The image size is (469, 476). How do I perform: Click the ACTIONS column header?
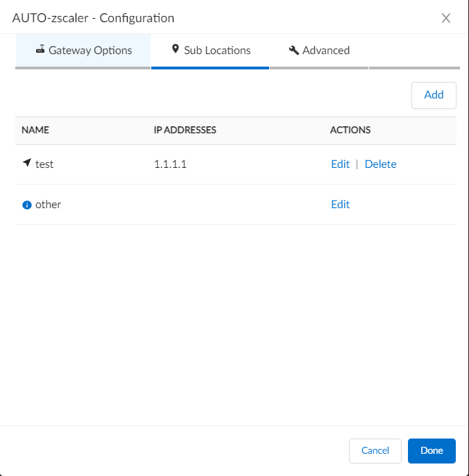click(x=350, y=130)
